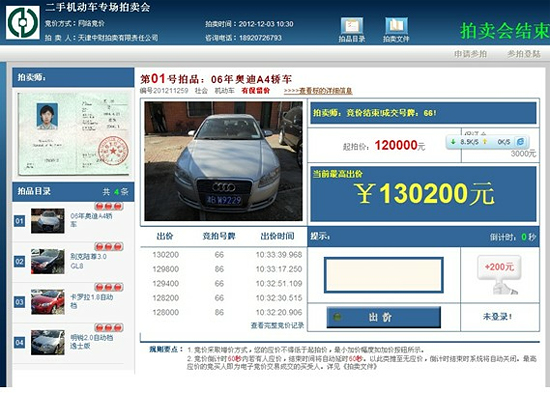The height and width of the screenshot is (393, 550).
Task: Click the current highest bid ¥130200元
Action: tap(424, 193)
